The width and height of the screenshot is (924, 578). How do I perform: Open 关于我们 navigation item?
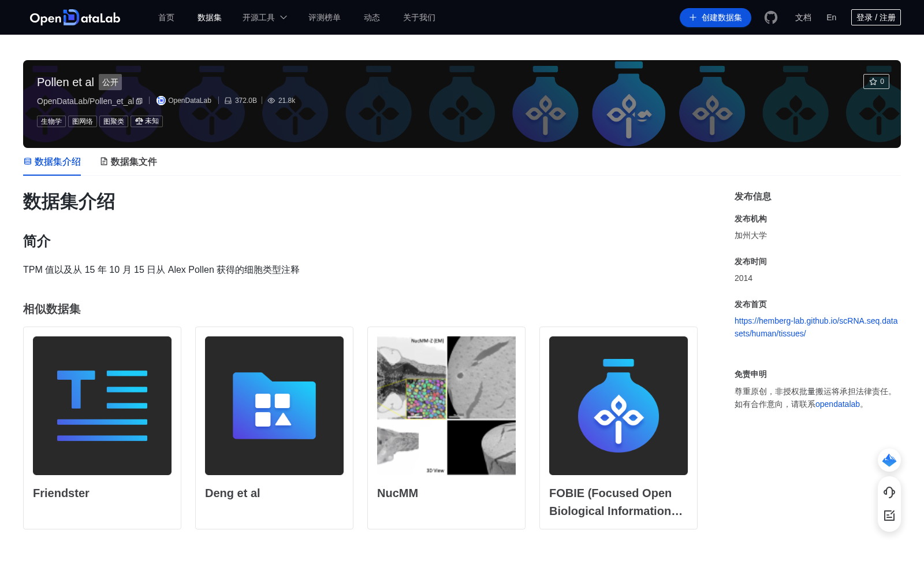(x=419, y=17)
